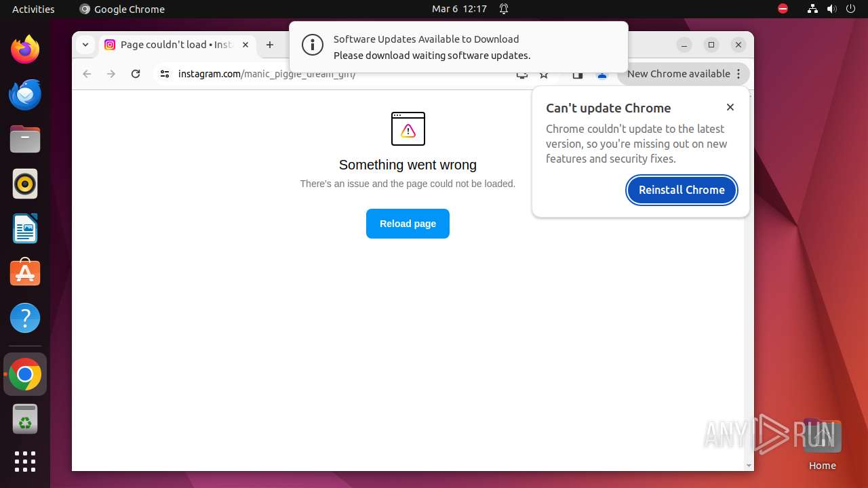This screenshot has width=868, height=488.
Task: Click install/cast icon in address bar
Action: 521,75
